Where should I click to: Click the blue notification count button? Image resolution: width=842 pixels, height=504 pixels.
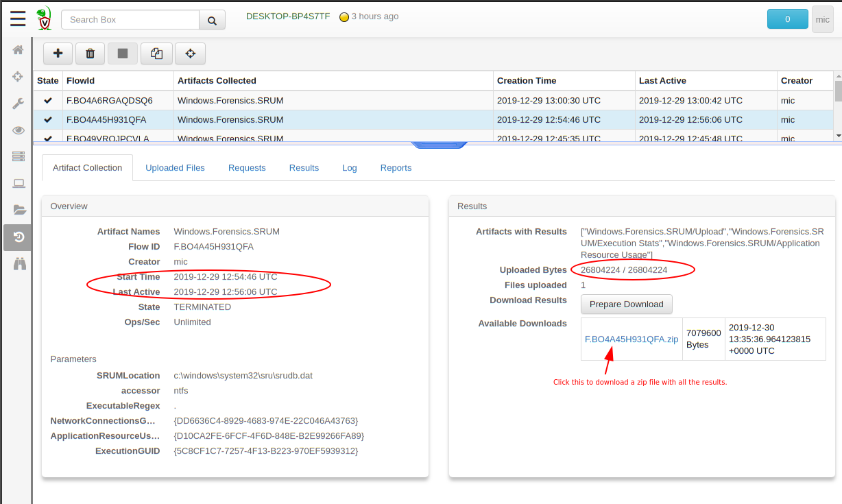(787, 19)
